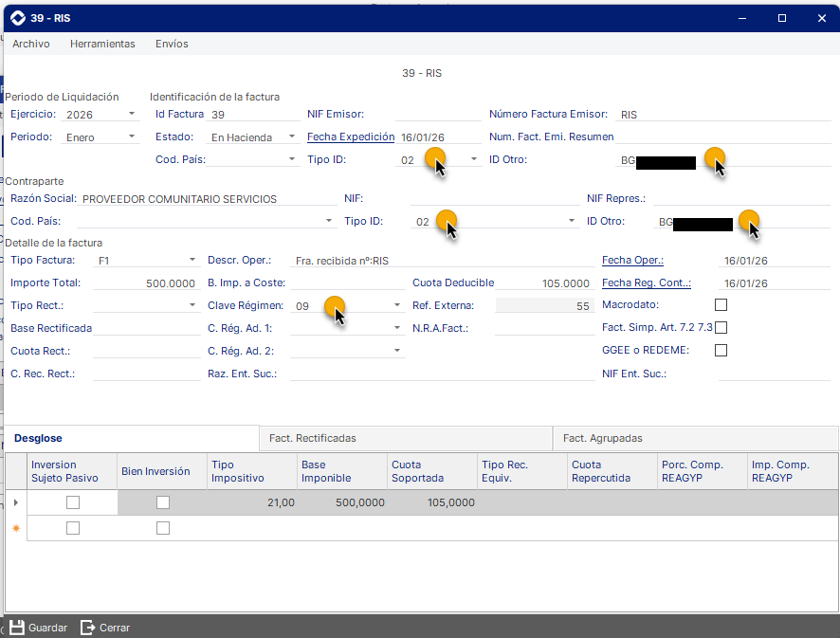840x638 pixels.
Task: Click the Fecha Reg. Cont. link
Action: (x=647, y=283)
